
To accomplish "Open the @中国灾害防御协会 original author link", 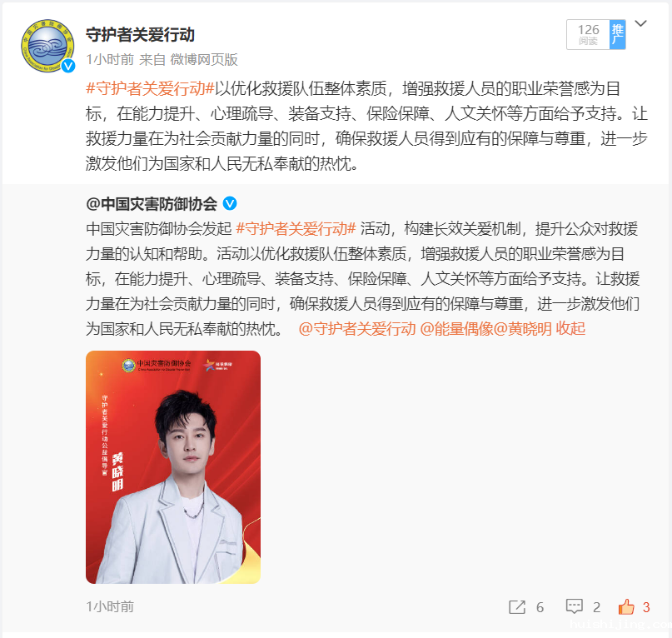I will point(152,204).
